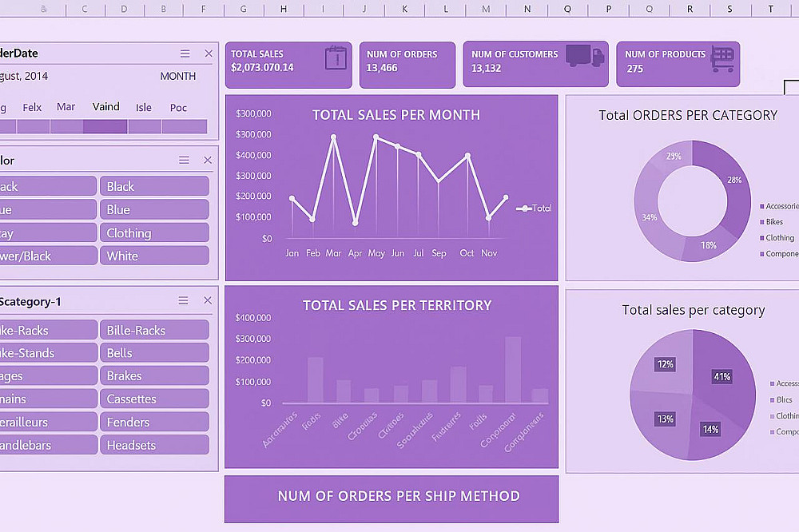Screen dimensions: 799x532
Task: Select column H header
Action: click(x=284, y=9)
